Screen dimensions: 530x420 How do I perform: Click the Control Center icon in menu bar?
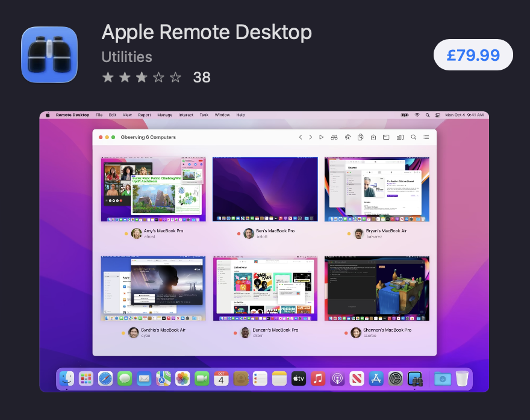coord(438,115)
